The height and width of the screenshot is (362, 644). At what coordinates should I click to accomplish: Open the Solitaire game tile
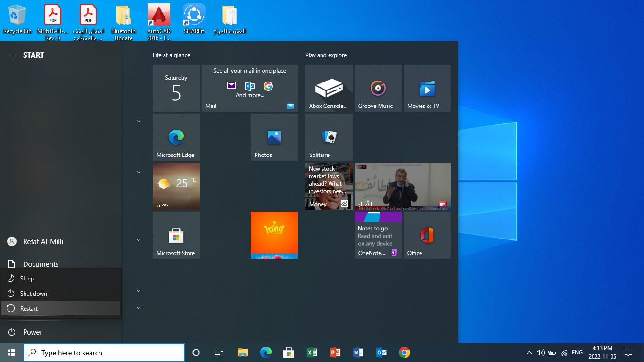pos(329,137)
